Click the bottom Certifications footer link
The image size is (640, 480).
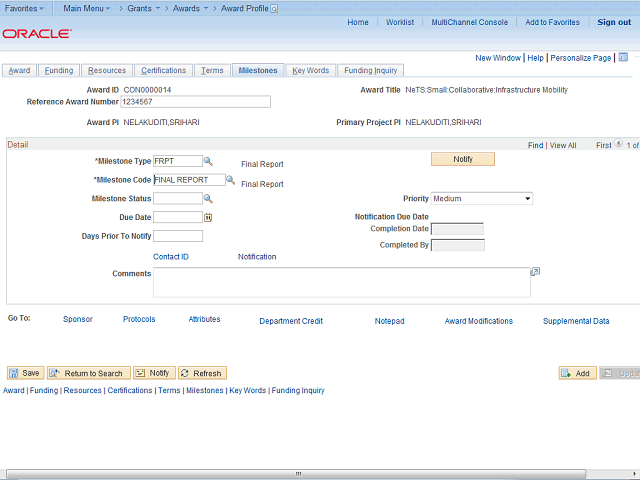pyautogui.click(x=130, y=391)
